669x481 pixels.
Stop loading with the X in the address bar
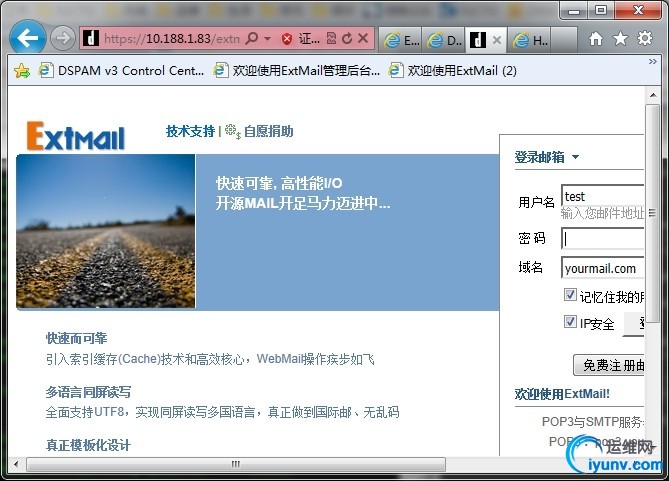363,38
